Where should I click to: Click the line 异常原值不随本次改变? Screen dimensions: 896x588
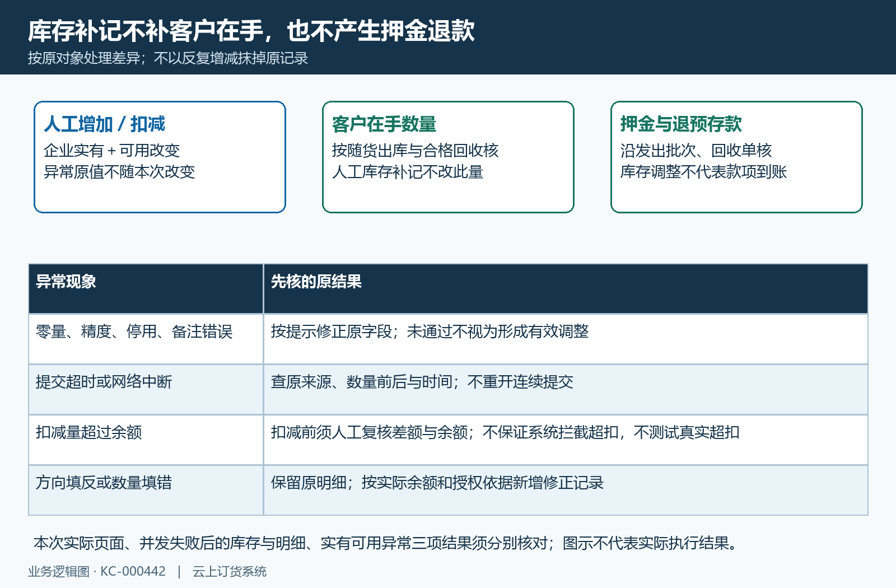click(x=119, y=172)
